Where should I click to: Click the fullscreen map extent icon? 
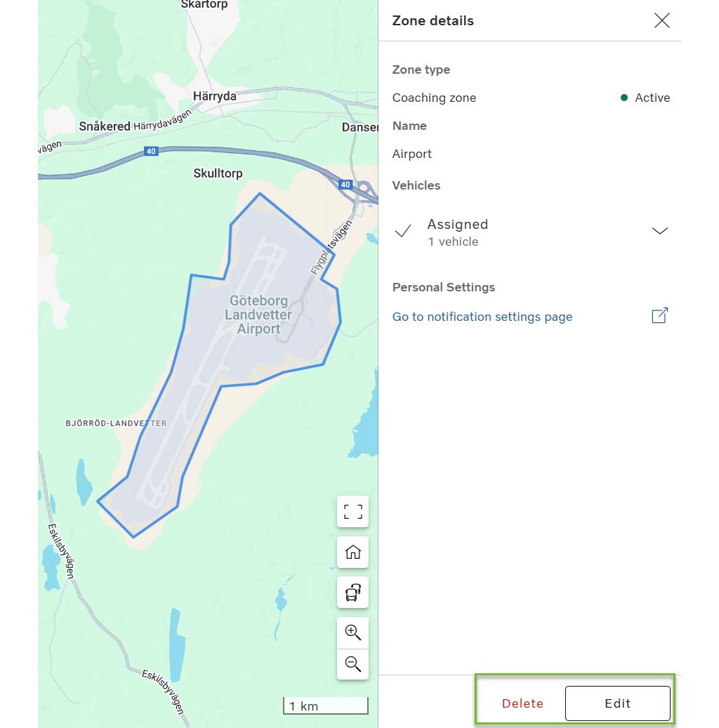click(352, 512)
